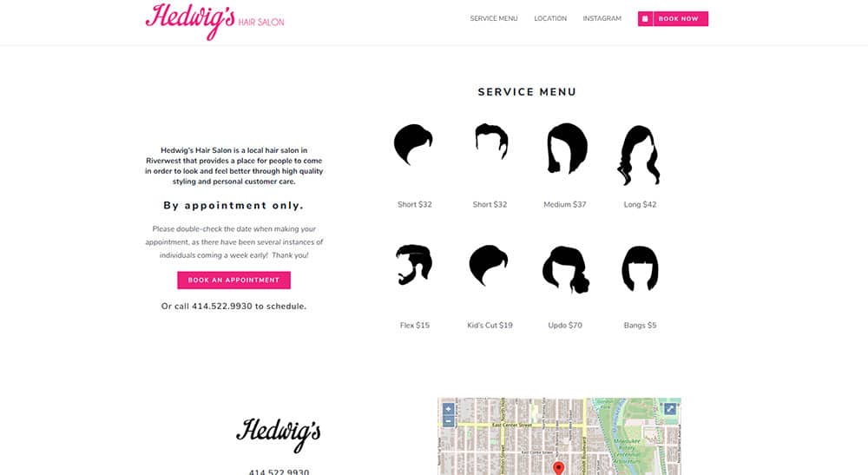Viewport: 868px width, 475px height.
Task: Select the Bangs $5 hair icon
Action: [x=640, y=268]
